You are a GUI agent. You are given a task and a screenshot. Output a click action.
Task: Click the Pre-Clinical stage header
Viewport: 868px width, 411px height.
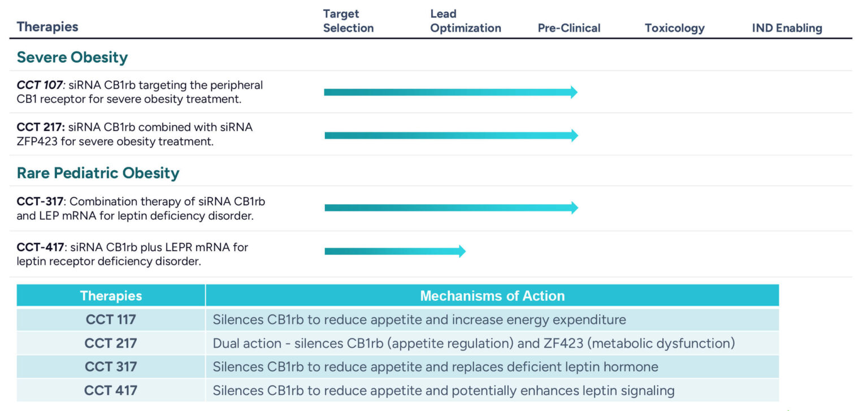click(x=568, y=28)
